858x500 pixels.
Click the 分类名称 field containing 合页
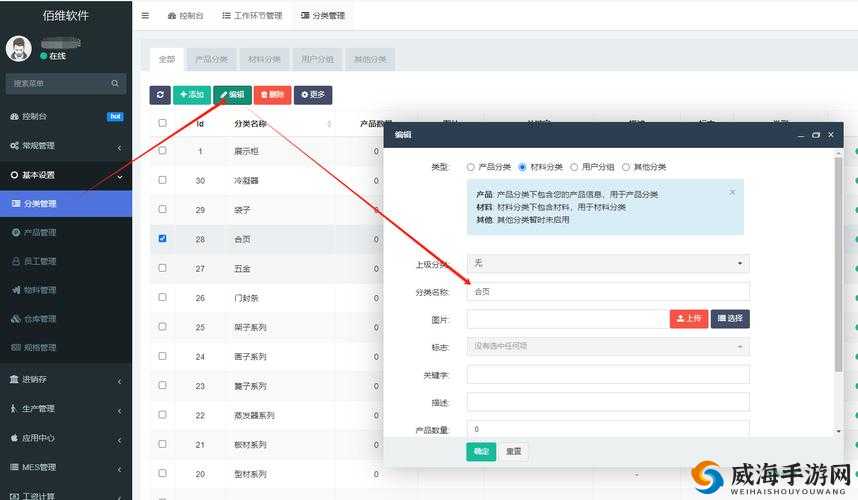608,292
